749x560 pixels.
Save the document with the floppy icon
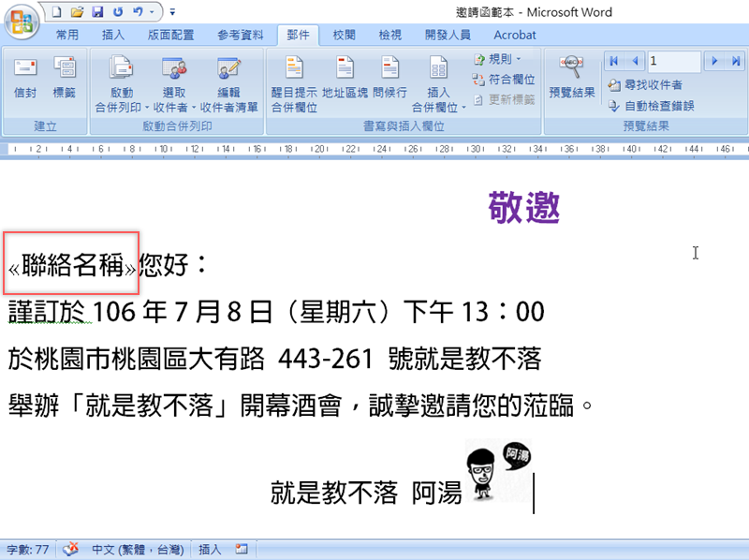click(98, 12)
